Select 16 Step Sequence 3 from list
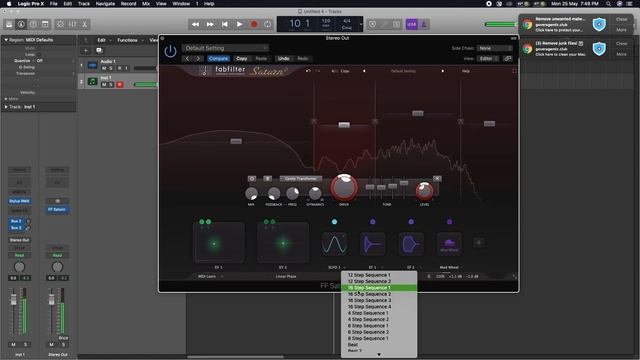This screenshot has width=640, height=360. point(379,300)
